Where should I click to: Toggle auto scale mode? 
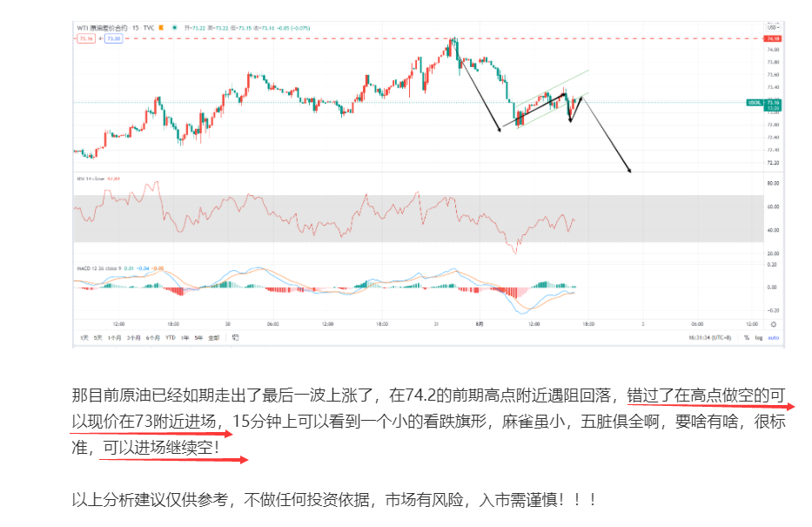click(773, 337)
